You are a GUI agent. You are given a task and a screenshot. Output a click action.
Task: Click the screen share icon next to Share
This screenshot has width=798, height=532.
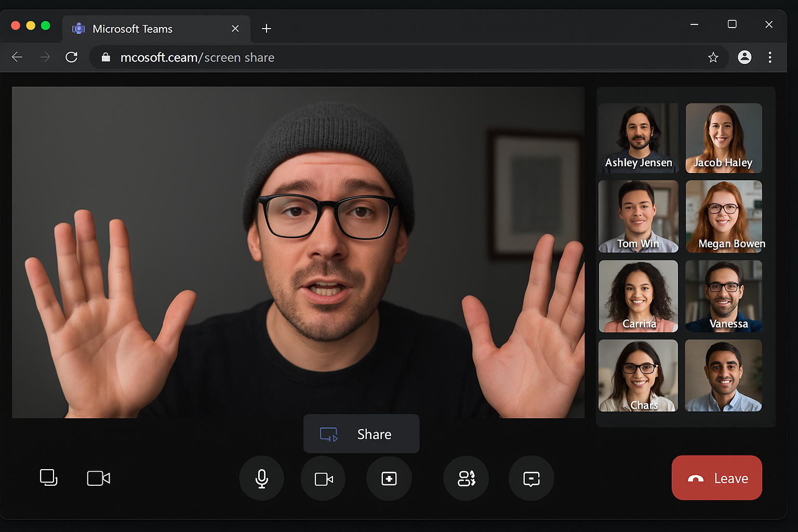tap(329, 434)
